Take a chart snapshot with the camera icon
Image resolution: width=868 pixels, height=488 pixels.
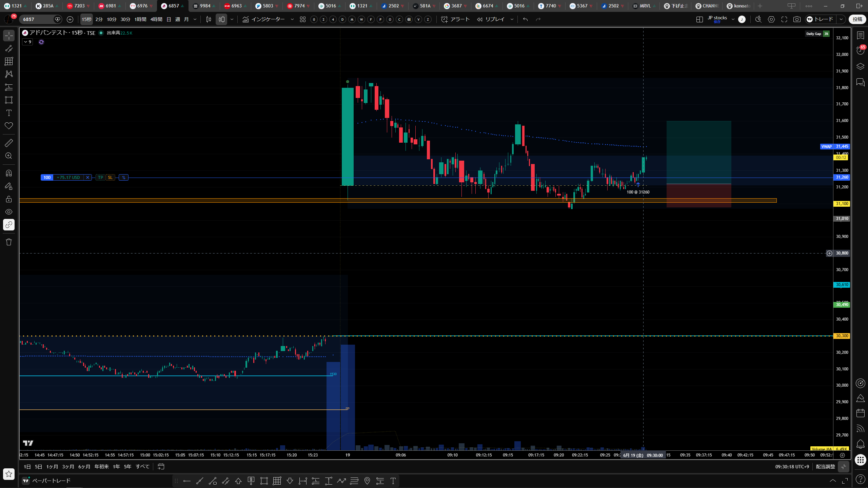[797, 19]
